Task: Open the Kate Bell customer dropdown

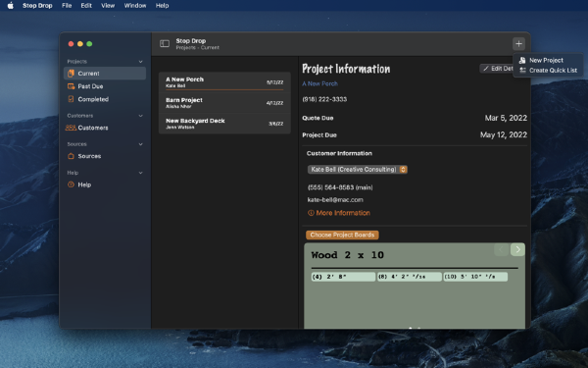Action: tap(358, 170)
